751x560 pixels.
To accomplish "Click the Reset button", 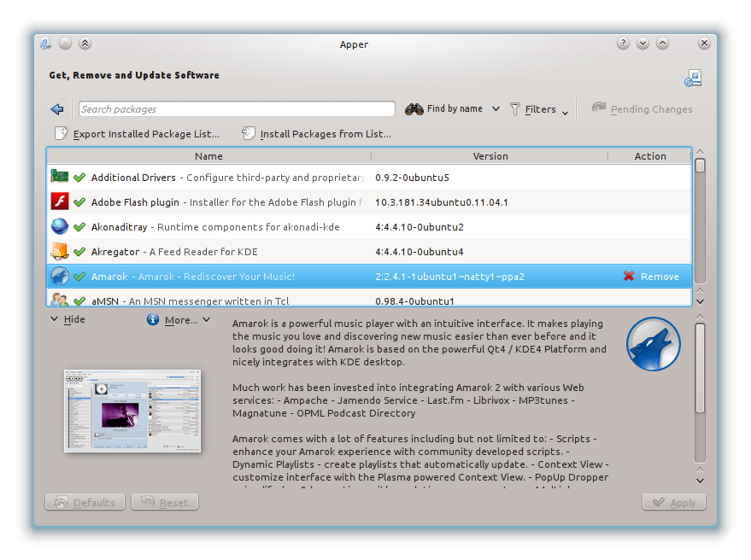I will coord(165,502).
